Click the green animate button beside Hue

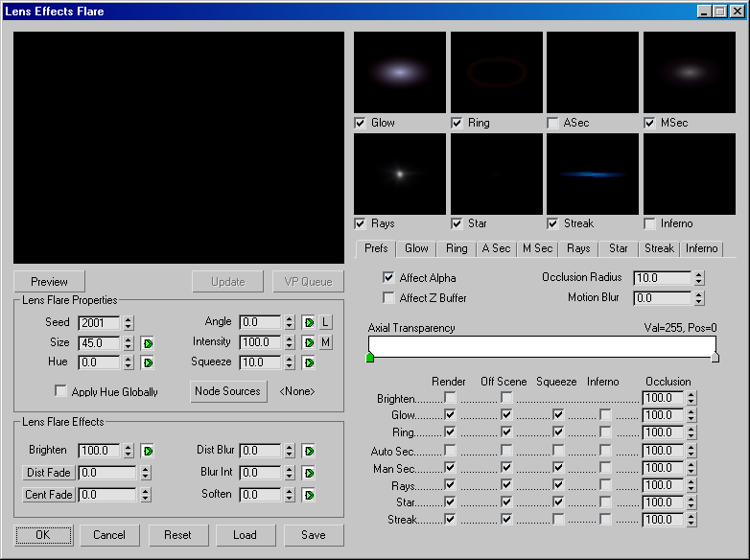click(x=148, y=363)
